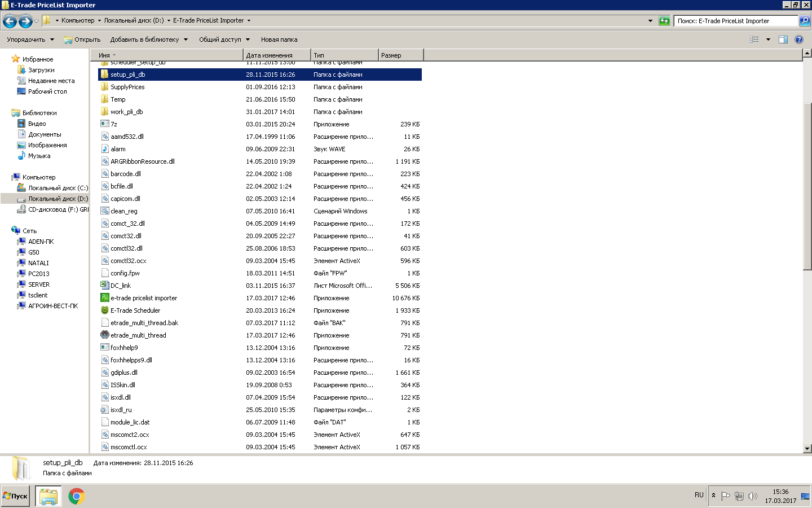Viewport: 812px width, 508px height.
Task: Click the volume speaker tray icon
Action: (753, 496)
